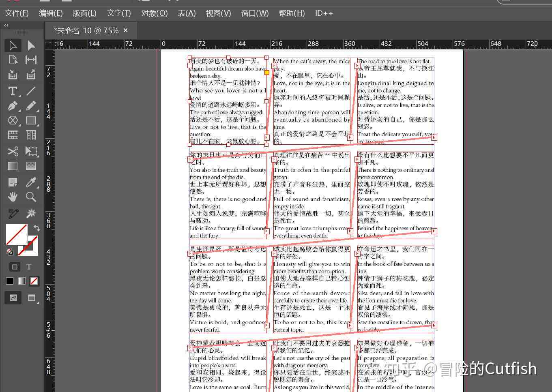Apply black color swatch
Viewport: 552px width, 392px height.
10,281
